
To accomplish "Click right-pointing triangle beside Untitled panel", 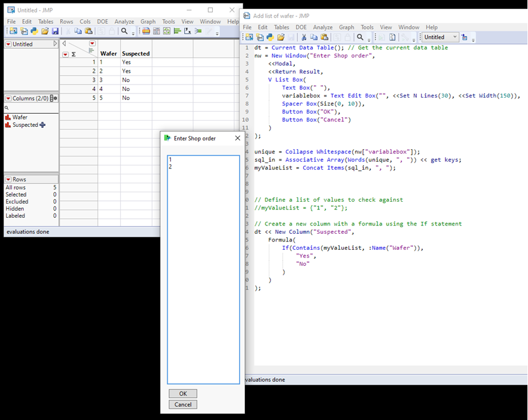I will (x=55, y=44).
